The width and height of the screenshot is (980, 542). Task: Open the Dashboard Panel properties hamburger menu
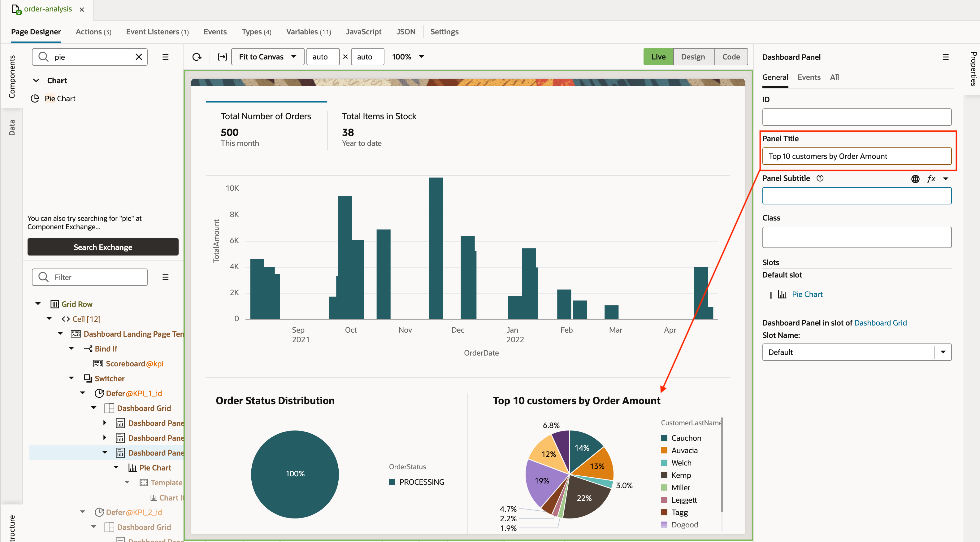tap(946, 57)
